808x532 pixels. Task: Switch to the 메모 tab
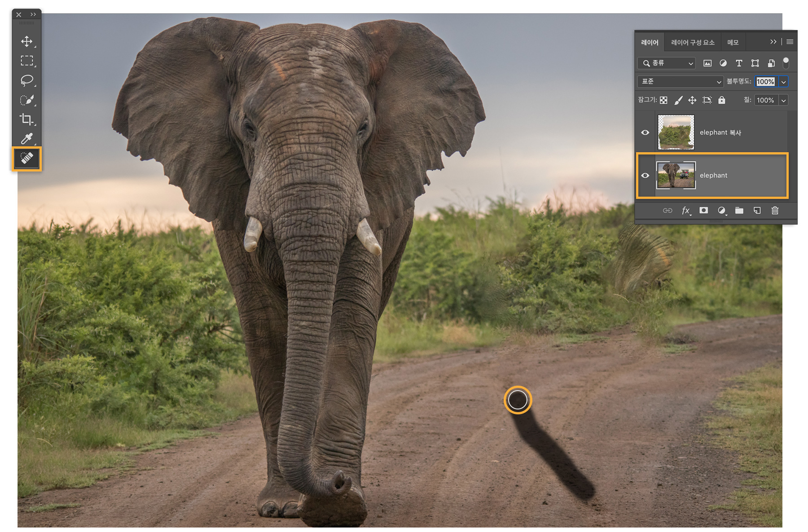(733, 43)
